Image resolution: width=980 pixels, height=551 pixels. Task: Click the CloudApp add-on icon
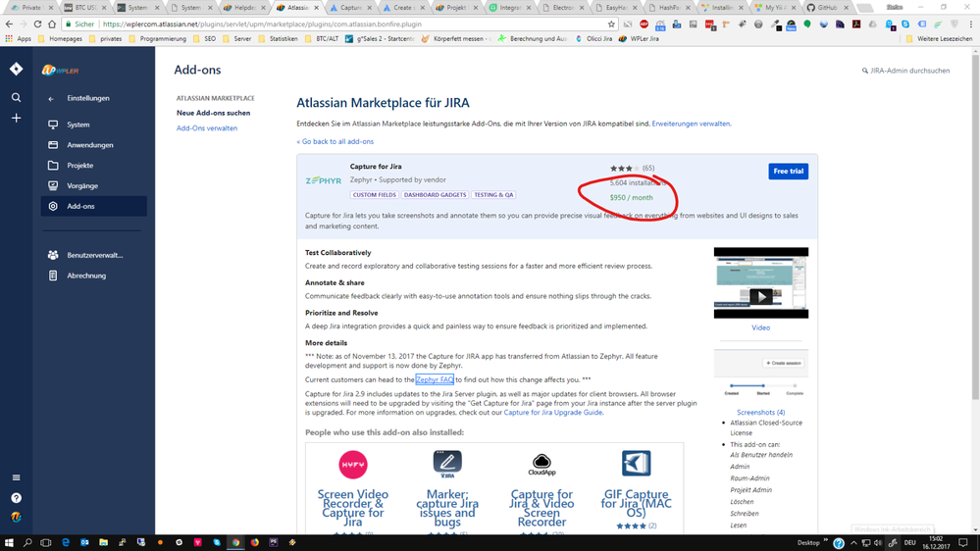point(542,464)
